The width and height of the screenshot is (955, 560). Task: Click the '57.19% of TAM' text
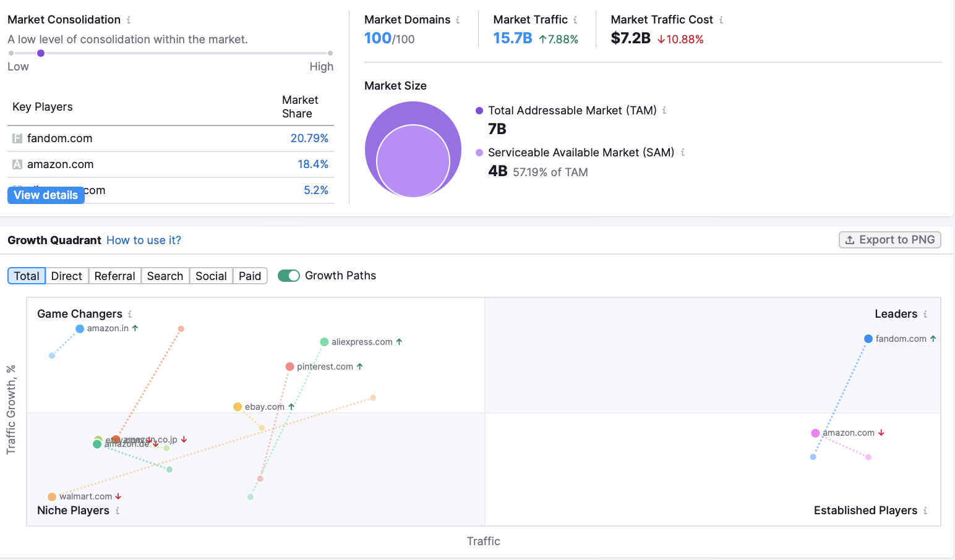click(550, 172)
